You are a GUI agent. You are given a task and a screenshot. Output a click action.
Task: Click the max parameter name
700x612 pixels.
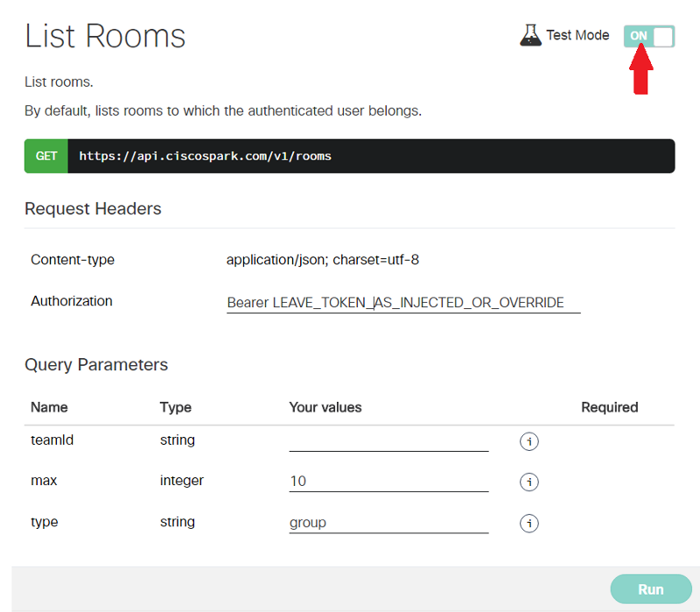coord(44,481)
